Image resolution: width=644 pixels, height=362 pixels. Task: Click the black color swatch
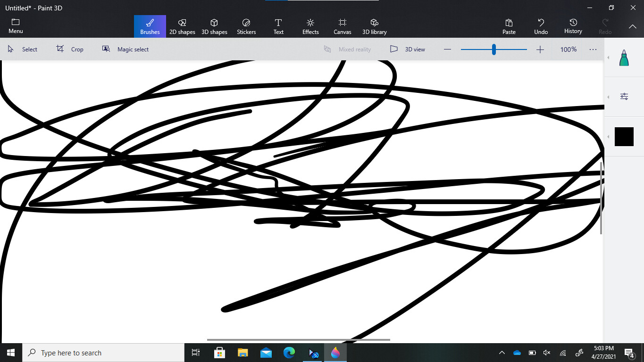click(x=624, y=137)
